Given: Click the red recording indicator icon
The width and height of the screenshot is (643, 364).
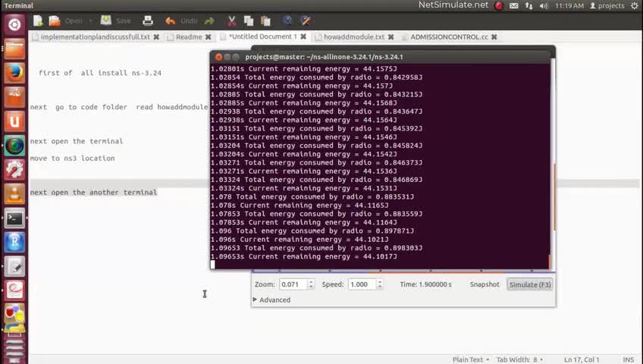Looking at the screenshot, I should point(499,6).
